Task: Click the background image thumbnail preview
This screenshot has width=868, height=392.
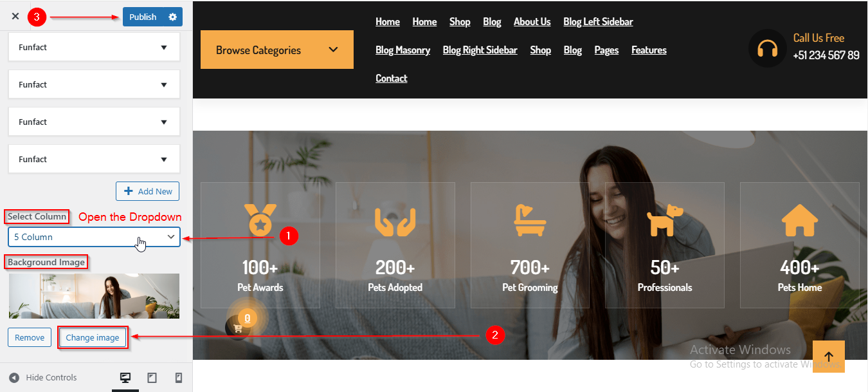Action: (x=94, y=296)
